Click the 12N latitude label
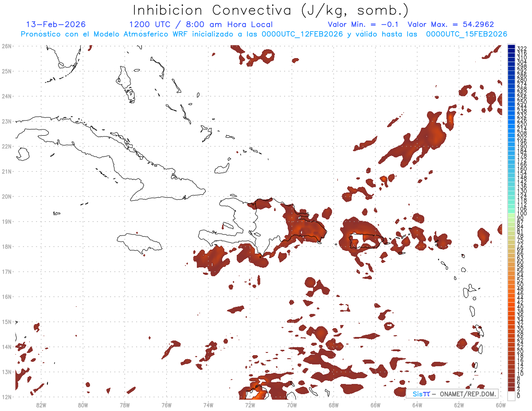Image resolution: width=532 pixels, height=411 pixels. coord(7,397)
